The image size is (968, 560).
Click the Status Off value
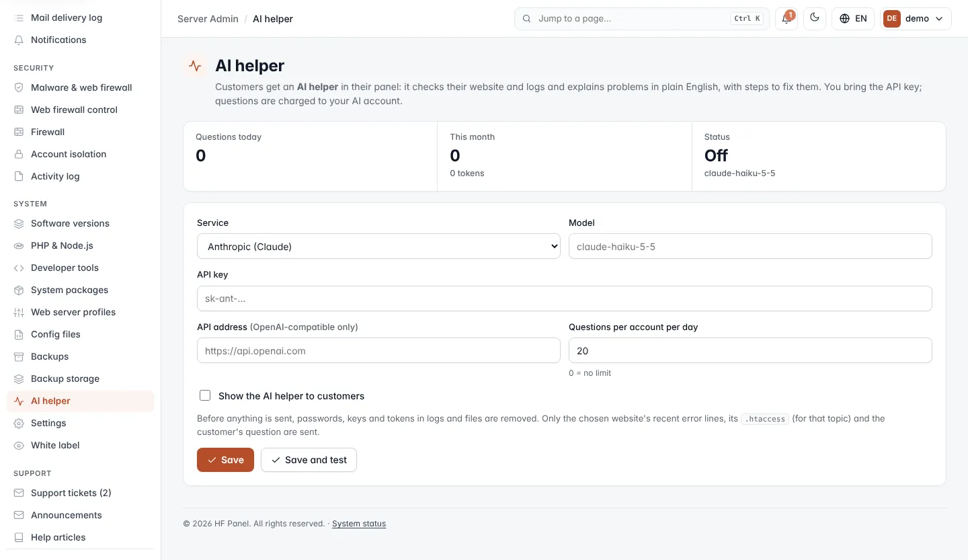click(716, 155)
